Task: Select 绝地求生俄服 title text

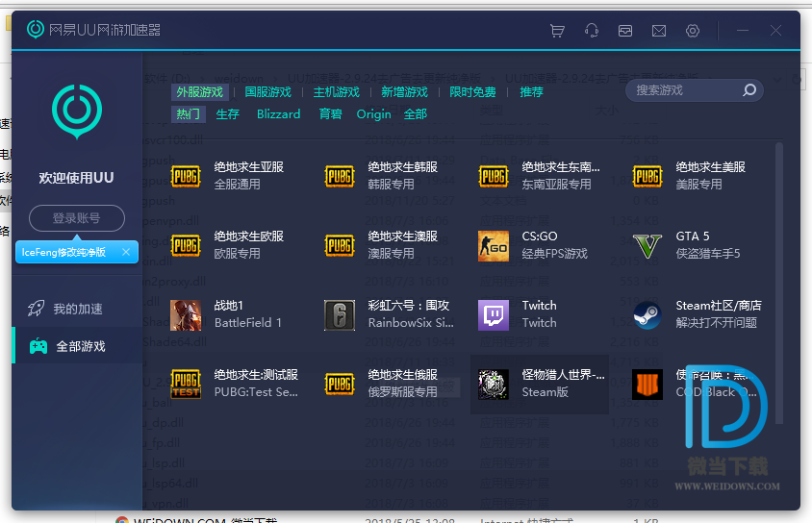Action: coord(403,375)
